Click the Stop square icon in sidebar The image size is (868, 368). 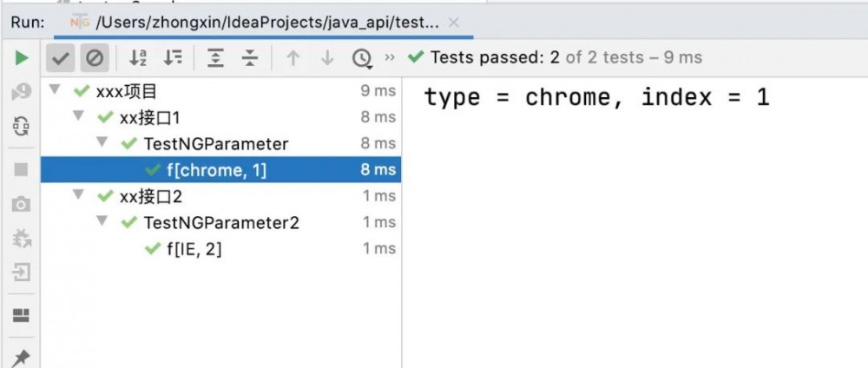22,169
